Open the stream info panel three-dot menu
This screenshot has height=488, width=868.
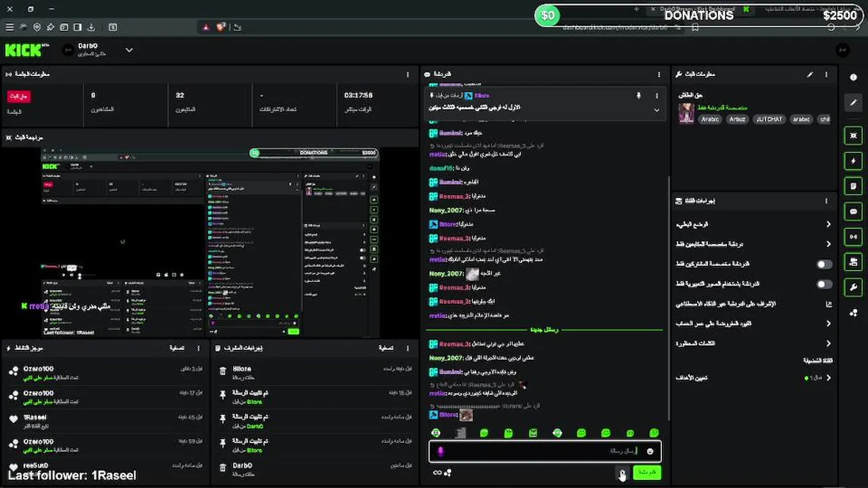point(826,75)
